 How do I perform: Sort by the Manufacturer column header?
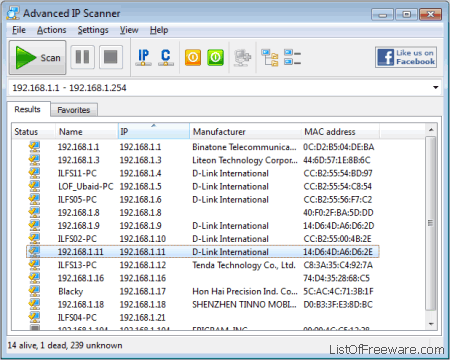click(245, 132)
